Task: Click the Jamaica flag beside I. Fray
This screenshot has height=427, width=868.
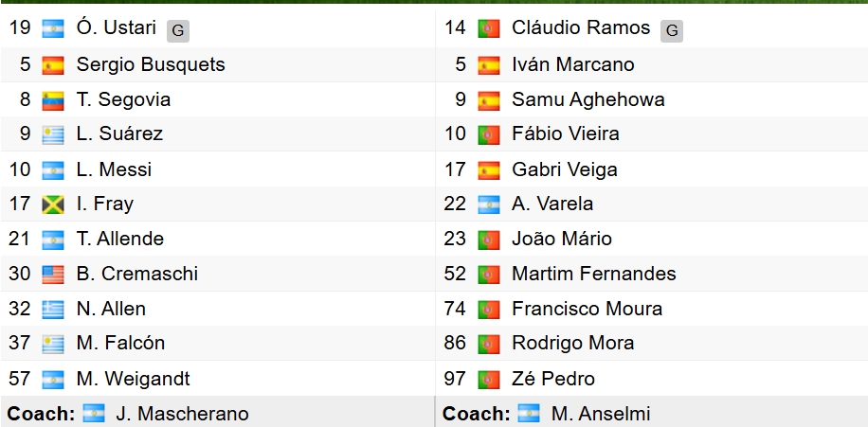Action: click(53, 205)
